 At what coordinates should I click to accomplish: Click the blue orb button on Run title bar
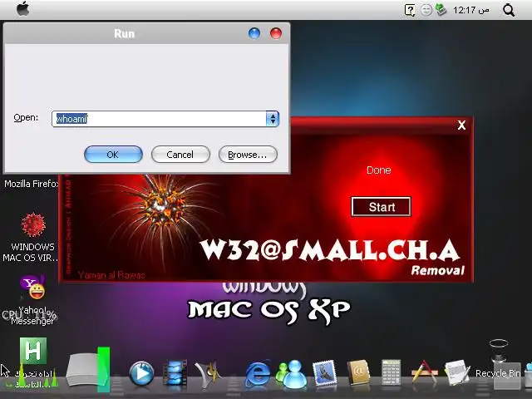click(254, 33)
